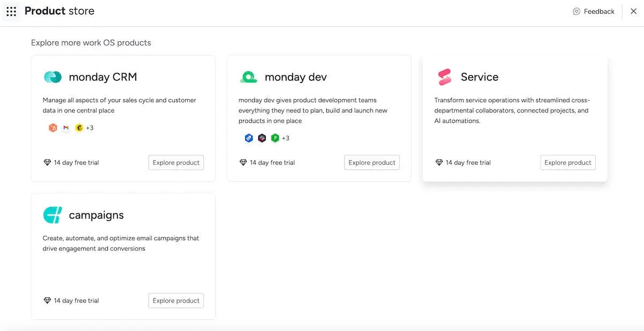This screenshot has height=331, width=644.
Task: Click the diamond trial icon on campaigns card
Action: click(47, 300)
